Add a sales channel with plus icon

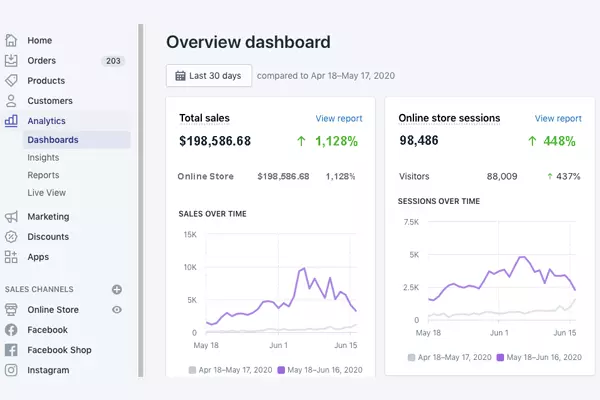click(x=117, y=289)
